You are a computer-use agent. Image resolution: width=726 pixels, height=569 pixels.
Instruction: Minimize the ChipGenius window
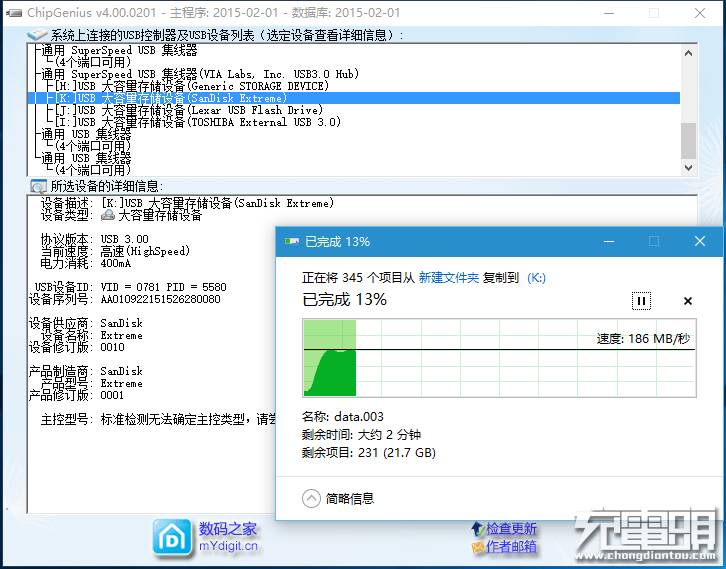(x=609, y=13)
